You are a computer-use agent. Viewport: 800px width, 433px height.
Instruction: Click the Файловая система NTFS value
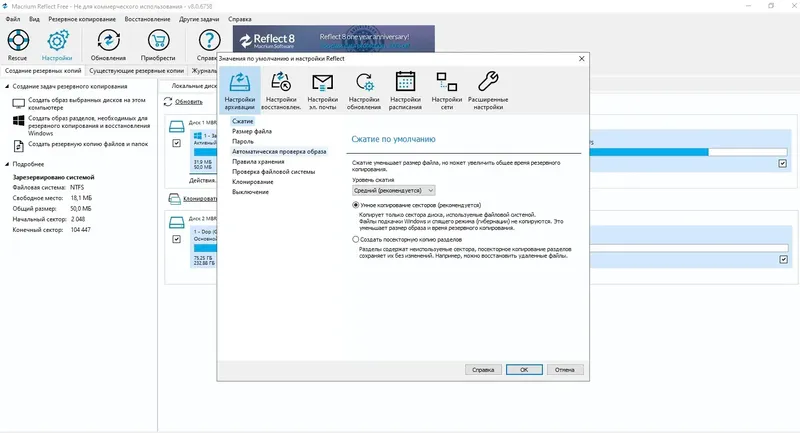point(77,188)
